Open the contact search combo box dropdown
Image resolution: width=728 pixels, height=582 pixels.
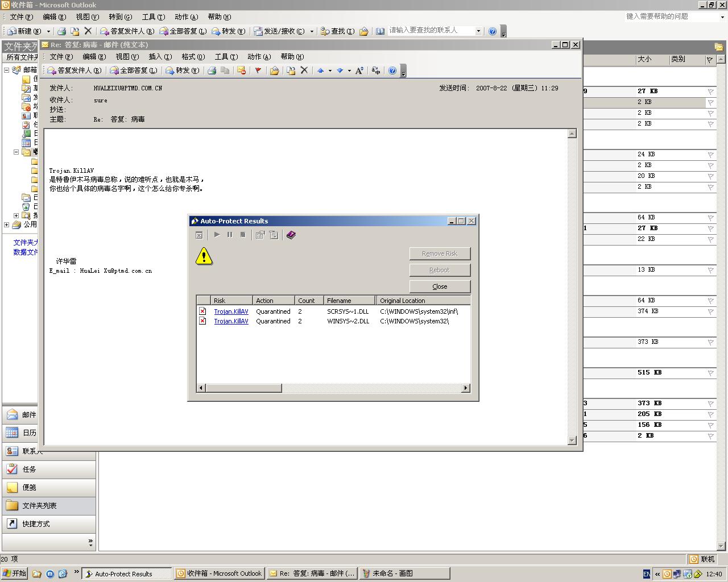tap(478, 31)
